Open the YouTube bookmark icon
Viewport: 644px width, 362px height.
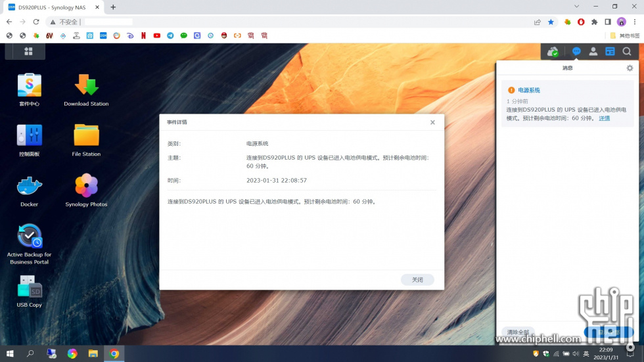click(157, 35)
